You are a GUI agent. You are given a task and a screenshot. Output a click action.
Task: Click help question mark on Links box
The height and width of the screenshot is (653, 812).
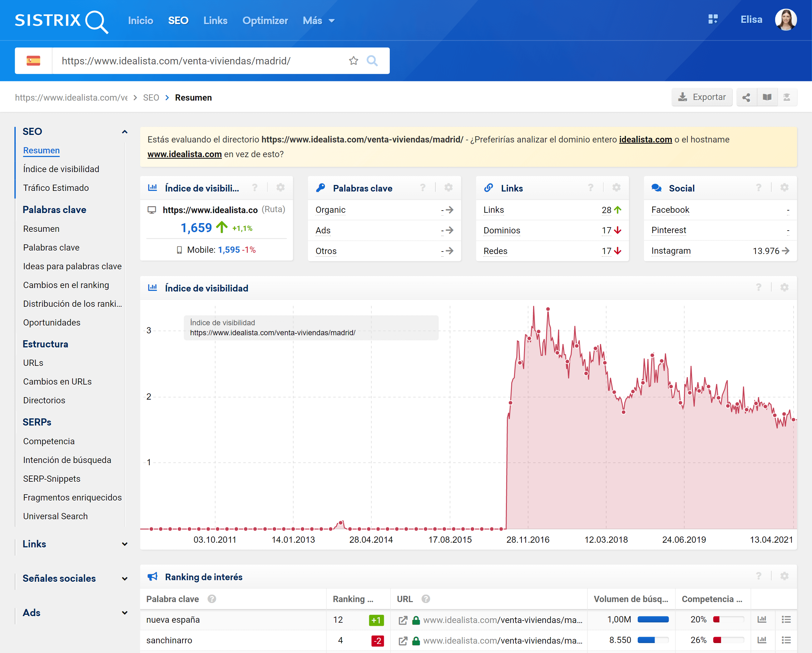(x=591, y=188)
